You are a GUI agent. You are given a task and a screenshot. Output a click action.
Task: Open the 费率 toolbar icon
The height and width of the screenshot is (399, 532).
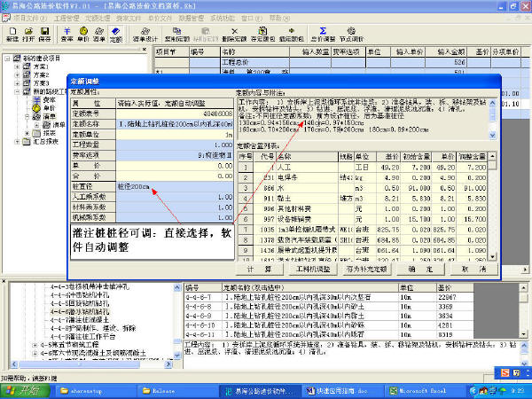67,35
